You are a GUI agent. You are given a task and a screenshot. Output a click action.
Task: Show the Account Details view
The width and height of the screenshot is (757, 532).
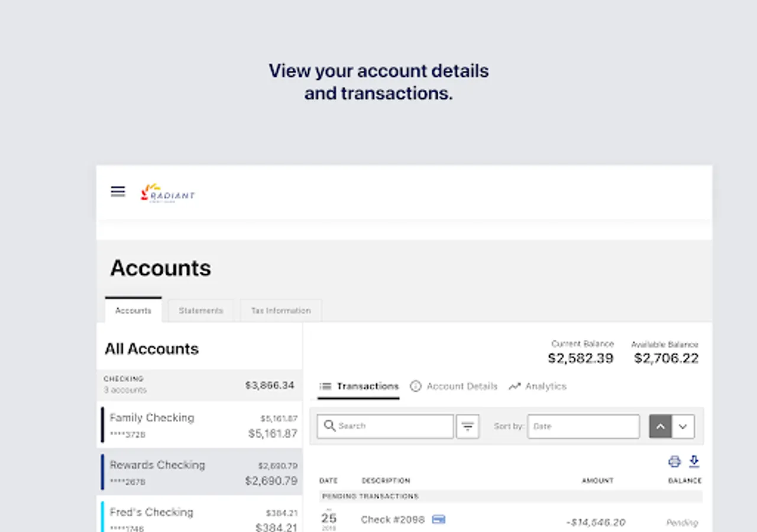click(454, 387)
